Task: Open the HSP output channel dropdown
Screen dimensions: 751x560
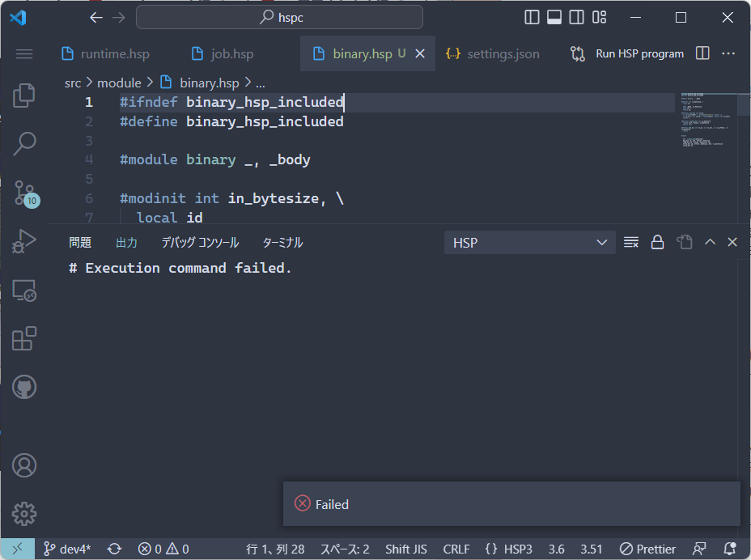Action: tap(530, 243)
